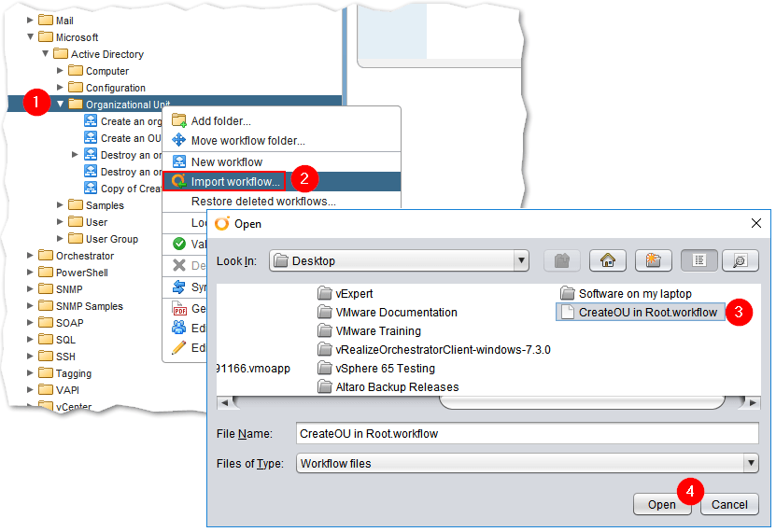Click the Open button
This screenshot has height=532, width=776.
tap(662, 504)
